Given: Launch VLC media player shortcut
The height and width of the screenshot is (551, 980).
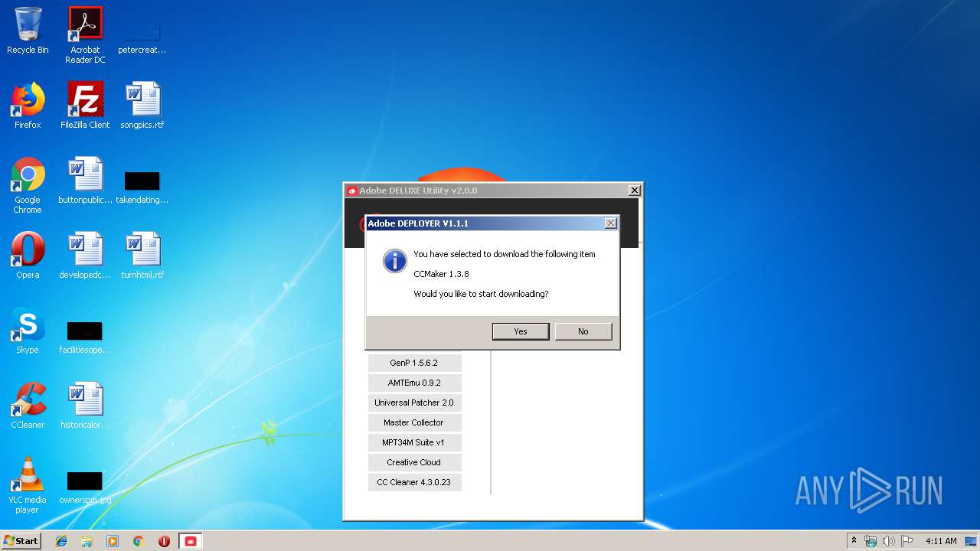Looking at the screenshot, I should click(x=28, y=485).
